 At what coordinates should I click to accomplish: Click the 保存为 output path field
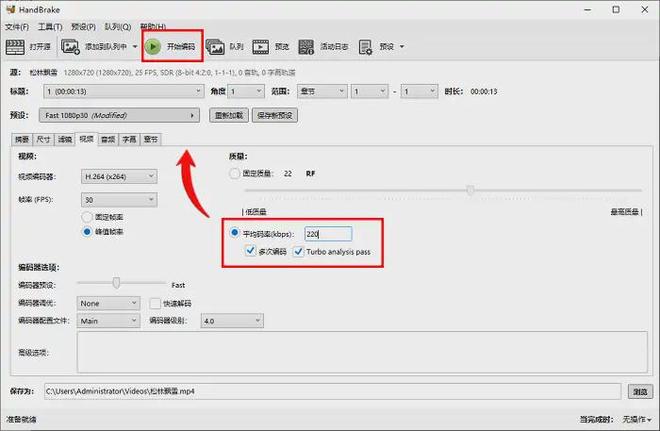(332, 391)
